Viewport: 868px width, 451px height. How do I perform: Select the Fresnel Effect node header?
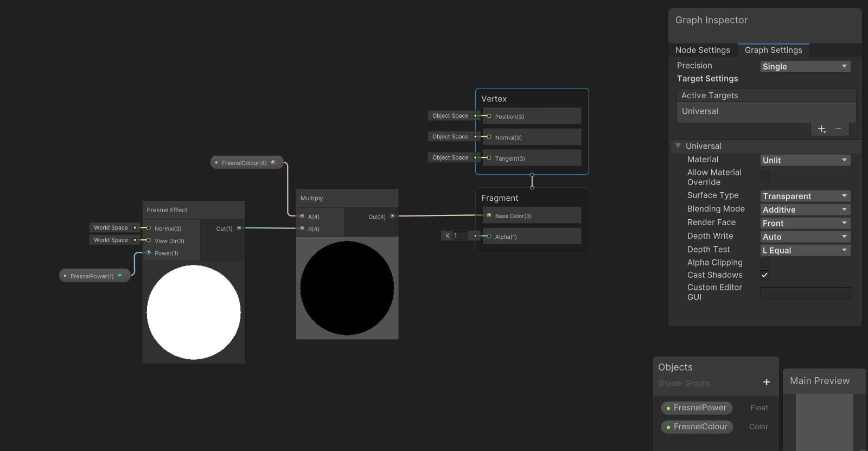click(x=194, y=210)
